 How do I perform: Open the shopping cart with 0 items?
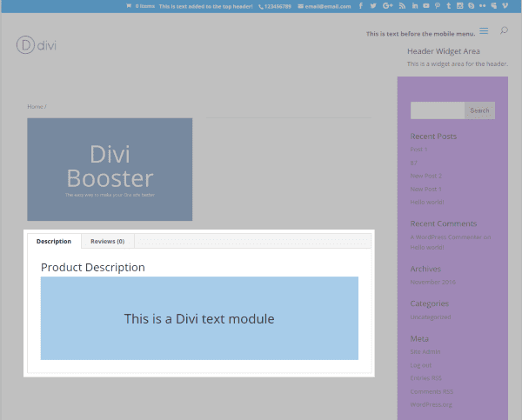(143, 6)
